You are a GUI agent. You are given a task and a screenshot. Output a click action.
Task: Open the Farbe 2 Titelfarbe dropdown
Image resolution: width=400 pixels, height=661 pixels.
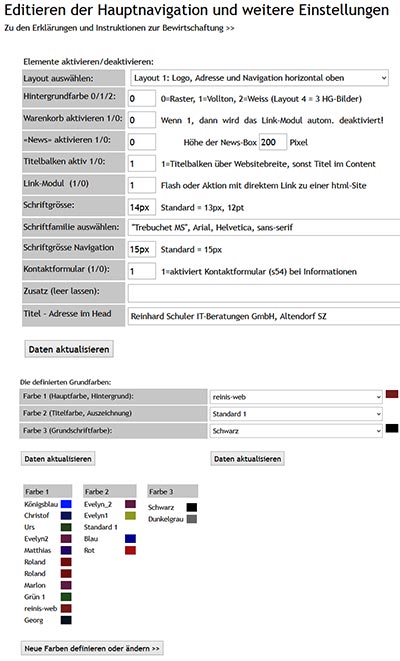[x=296, y=414]
